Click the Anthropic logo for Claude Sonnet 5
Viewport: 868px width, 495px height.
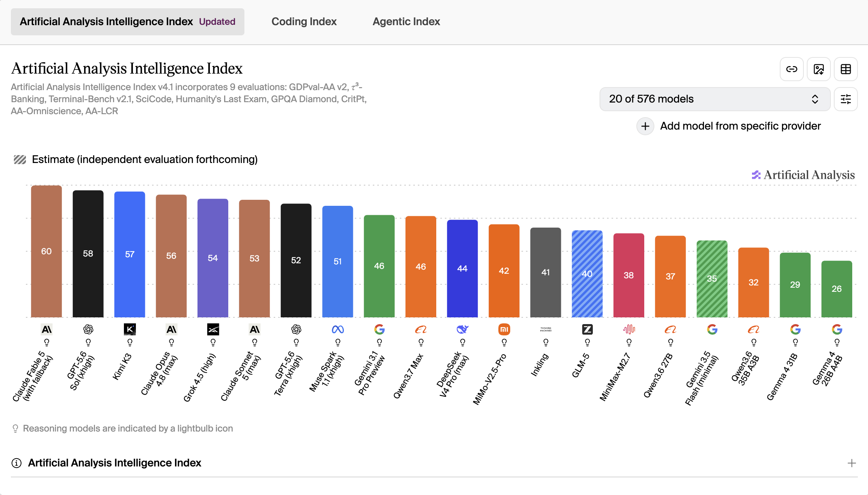click(255, 329)
